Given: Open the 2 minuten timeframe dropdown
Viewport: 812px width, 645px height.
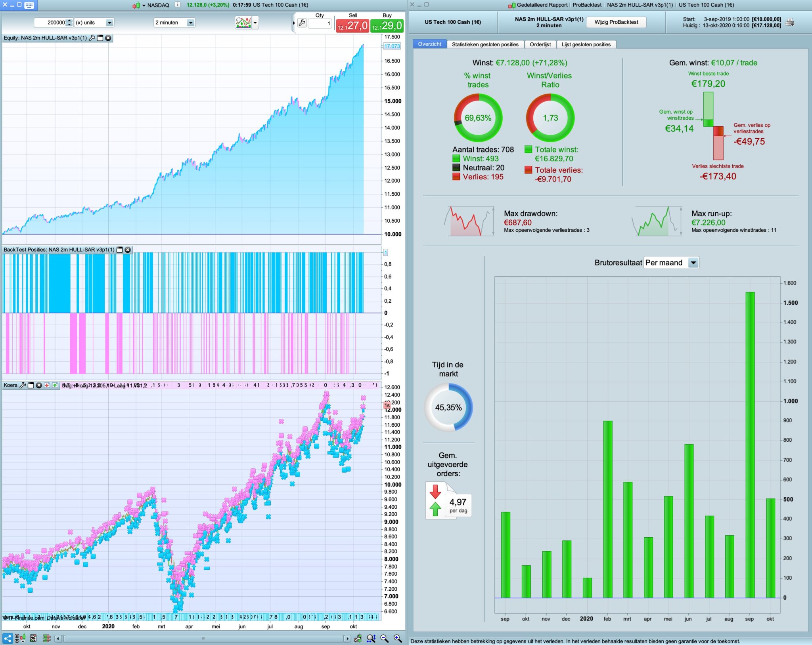Looking at the screenshot, I should (191, 23).
